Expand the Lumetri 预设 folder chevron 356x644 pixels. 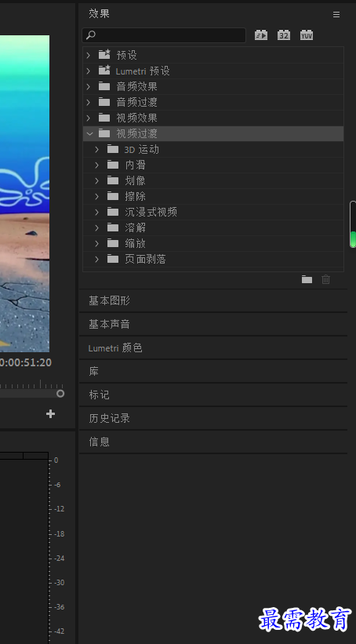coord(89,71)
